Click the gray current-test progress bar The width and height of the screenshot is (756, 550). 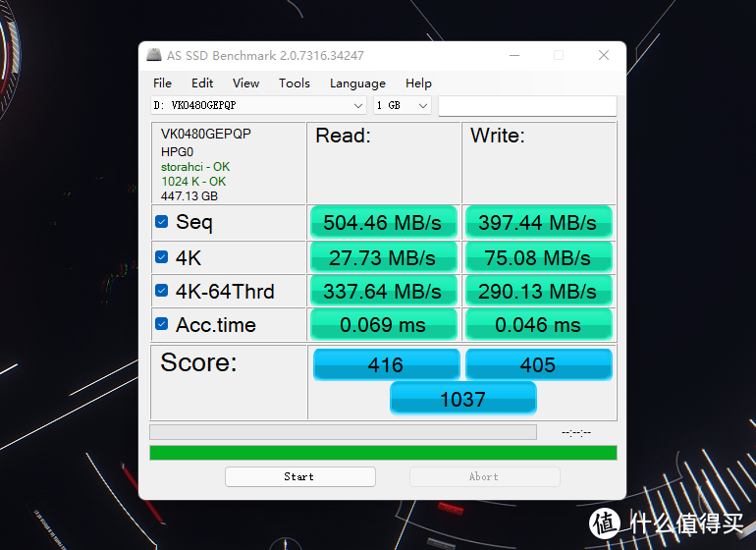click(x=343, y=432)
